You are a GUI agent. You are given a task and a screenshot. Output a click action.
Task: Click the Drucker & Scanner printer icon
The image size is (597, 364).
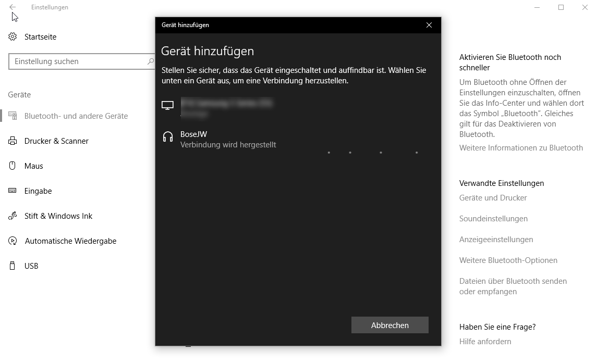point(13,141)
